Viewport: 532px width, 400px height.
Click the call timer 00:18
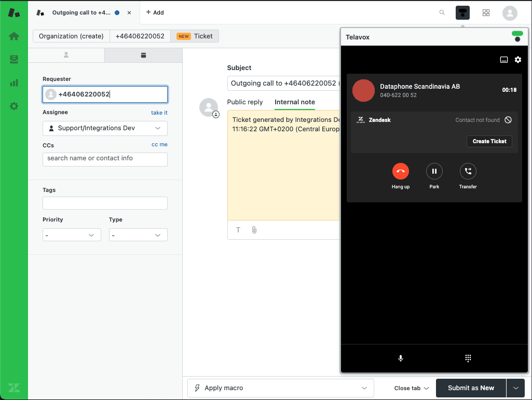point(509,90)
